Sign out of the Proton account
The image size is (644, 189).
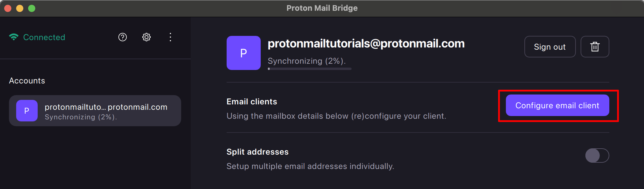tap(550, 47)
